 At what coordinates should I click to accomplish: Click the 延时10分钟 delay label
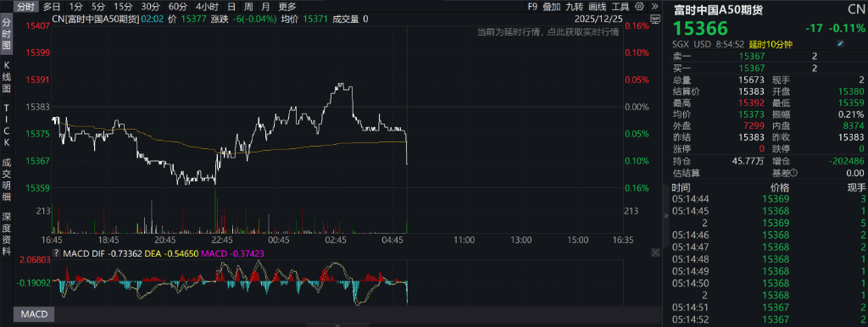[771, 44]
